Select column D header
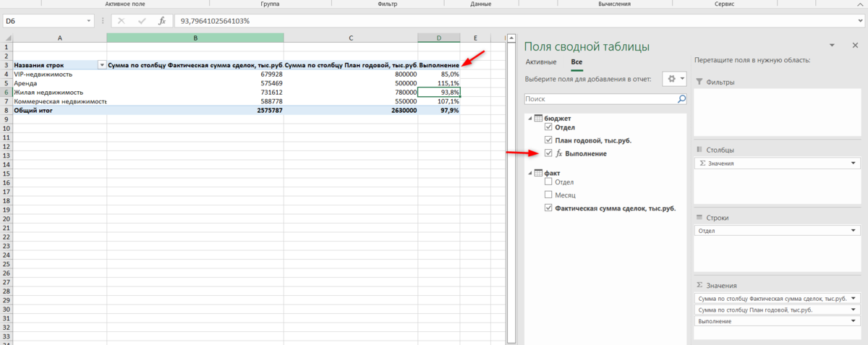 [x=439, y=38]
